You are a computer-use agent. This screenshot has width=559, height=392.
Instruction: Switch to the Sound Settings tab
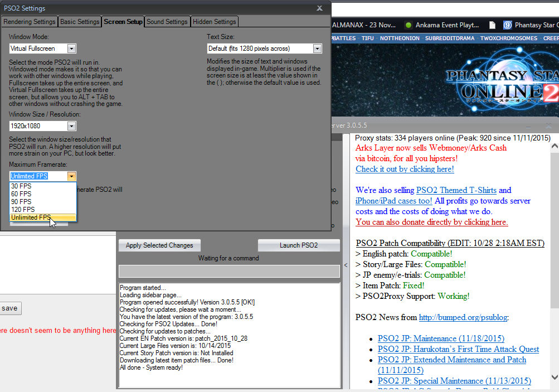click(167, 21)
